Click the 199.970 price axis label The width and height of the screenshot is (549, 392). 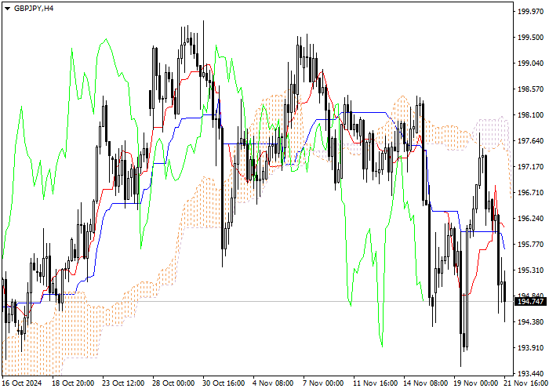(x=530, y=12)
